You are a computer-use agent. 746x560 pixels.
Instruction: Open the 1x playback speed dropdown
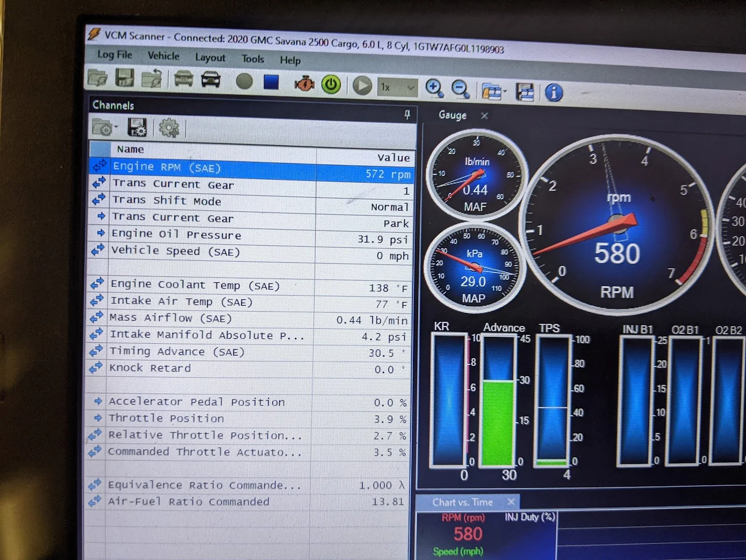click(397, 87)
